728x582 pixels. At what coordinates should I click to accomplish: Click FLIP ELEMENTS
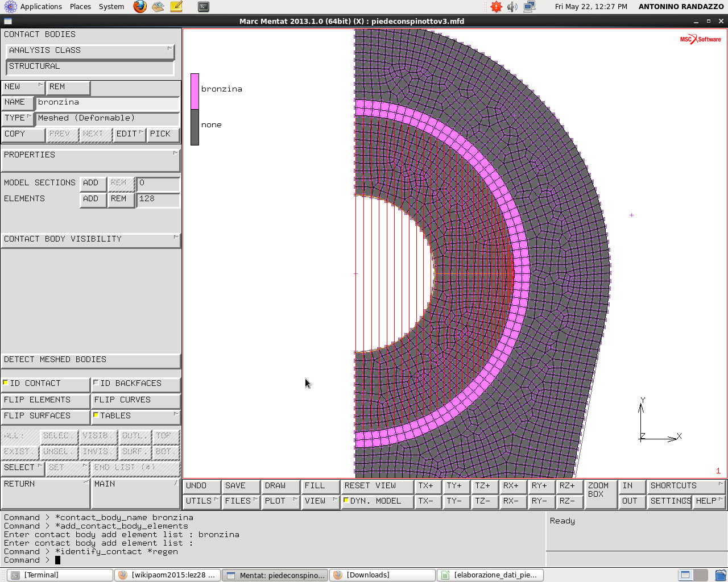pyautogui.click(x=45, y=400)
